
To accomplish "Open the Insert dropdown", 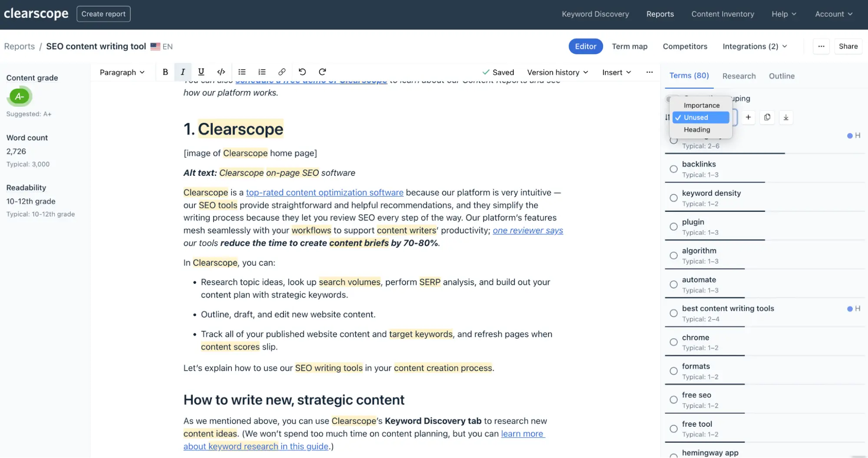I will 617,72.
